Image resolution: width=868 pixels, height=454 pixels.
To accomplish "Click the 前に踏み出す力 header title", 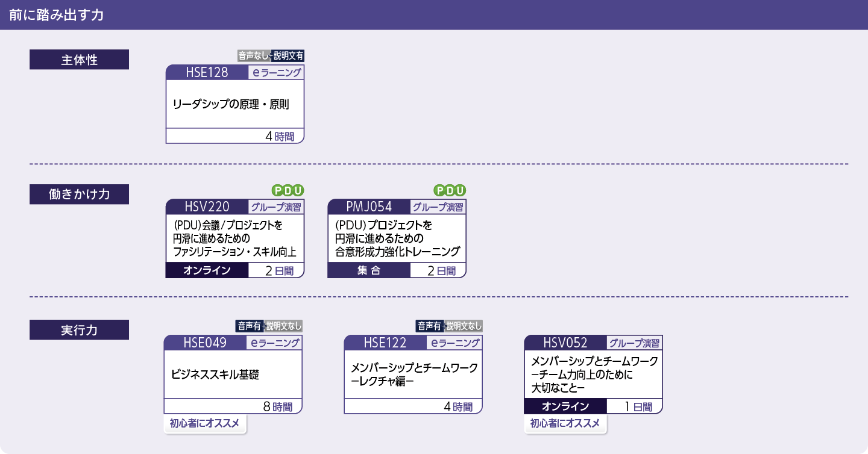I will point(56,15).
